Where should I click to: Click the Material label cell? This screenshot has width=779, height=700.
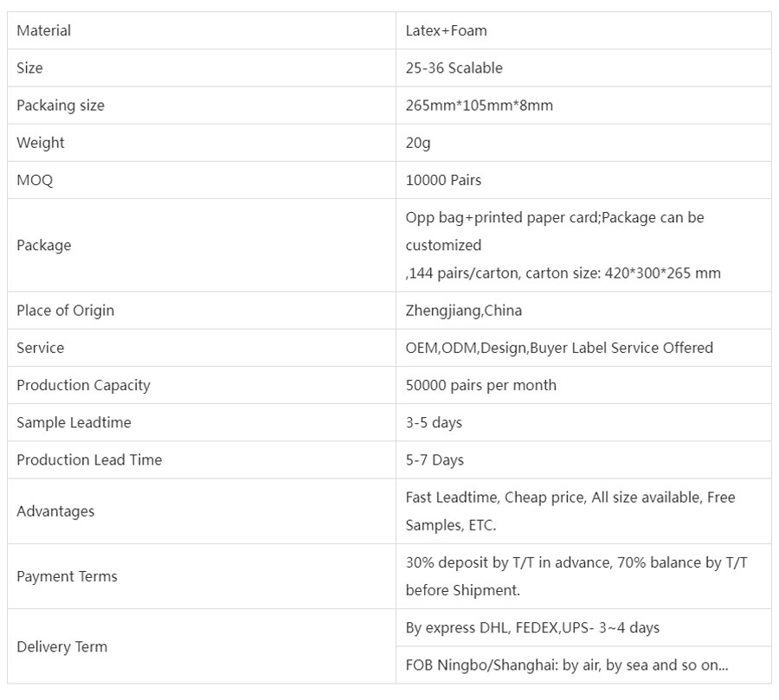(x=201, y=30)
